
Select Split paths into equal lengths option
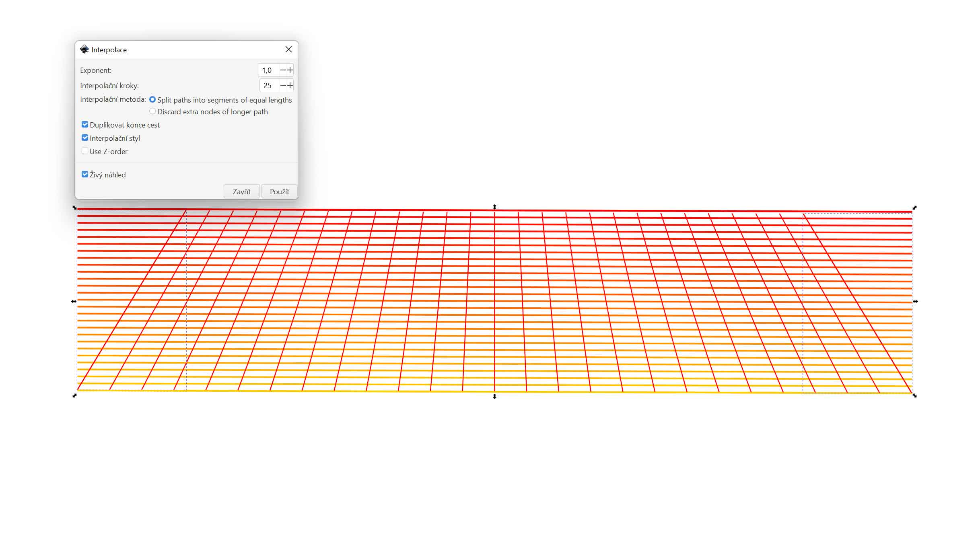[x=152, y=100]
